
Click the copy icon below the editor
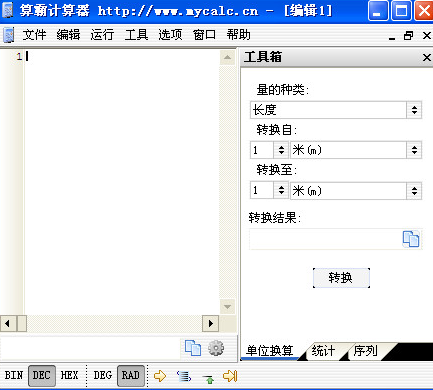pos(193,348)
